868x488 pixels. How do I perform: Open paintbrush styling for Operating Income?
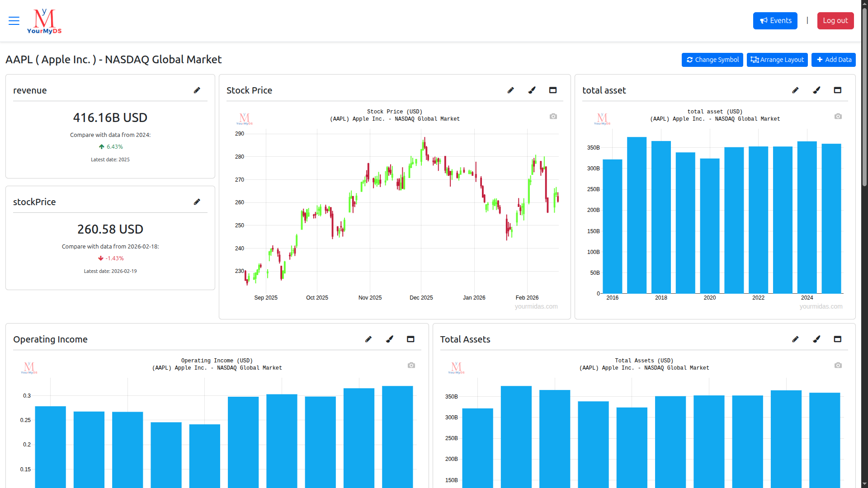389,339
